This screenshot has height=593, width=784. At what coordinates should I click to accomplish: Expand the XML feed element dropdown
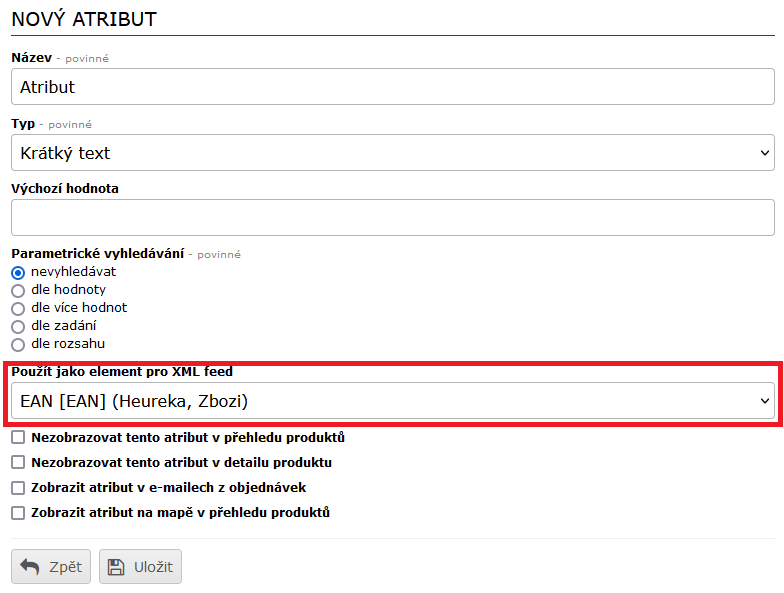point(392,401)
